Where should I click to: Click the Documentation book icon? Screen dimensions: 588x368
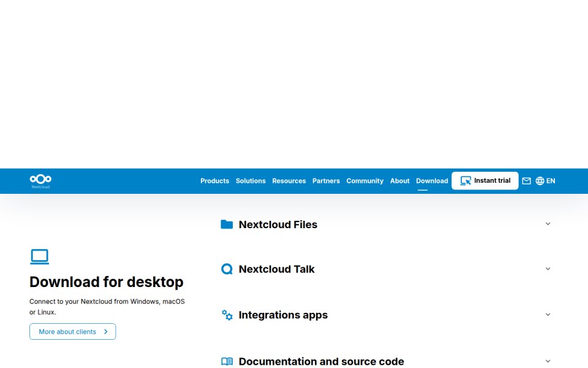pyautogui.click(x=227, y=361)
